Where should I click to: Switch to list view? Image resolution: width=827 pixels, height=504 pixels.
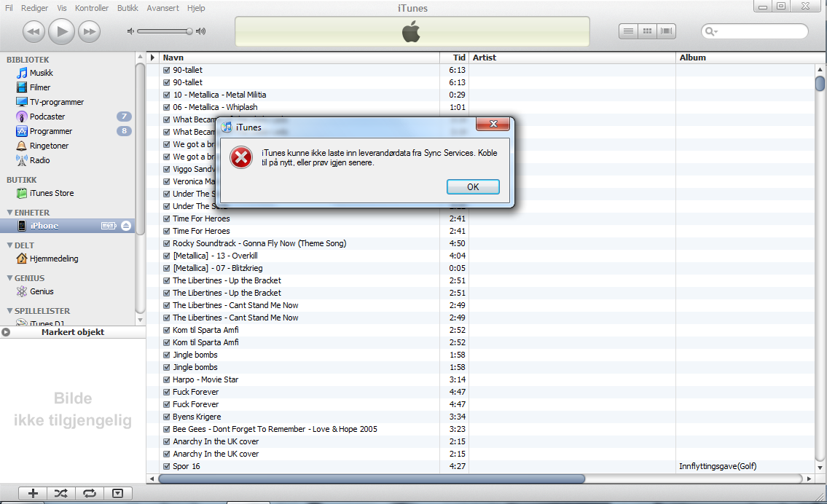tap(628, 31)
